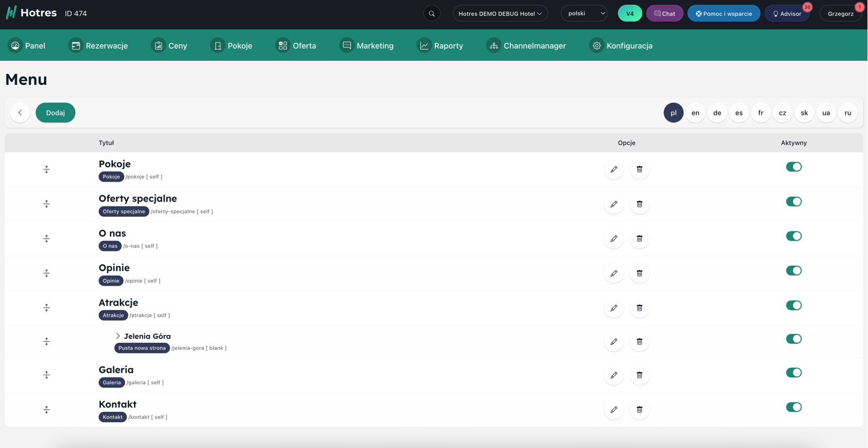Open the polski language dropdown
Screen dimensions: 868x448
pyautogui.click(x=584, y=14)
